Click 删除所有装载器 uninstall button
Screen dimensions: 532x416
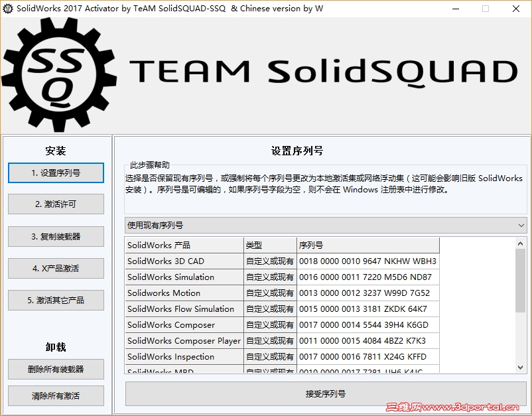56,369
